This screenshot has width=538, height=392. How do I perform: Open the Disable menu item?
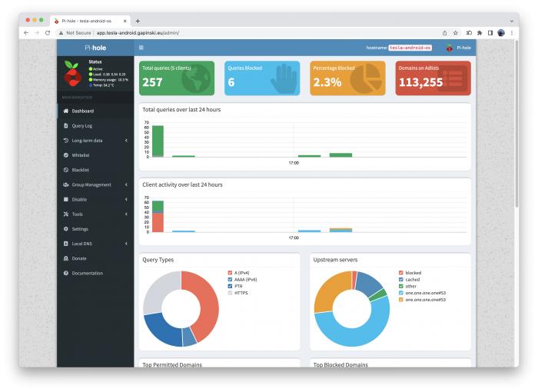click(x=95, y=199)
